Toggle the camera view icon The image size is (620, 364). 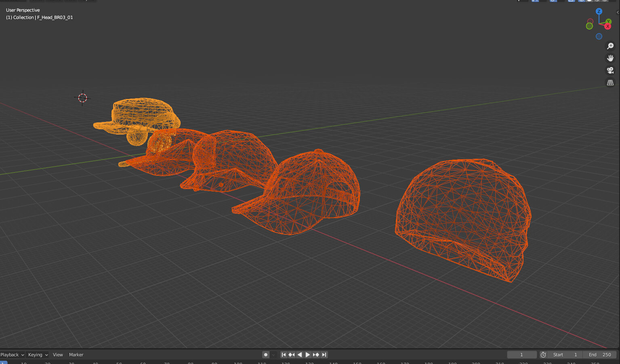point(610,70)
